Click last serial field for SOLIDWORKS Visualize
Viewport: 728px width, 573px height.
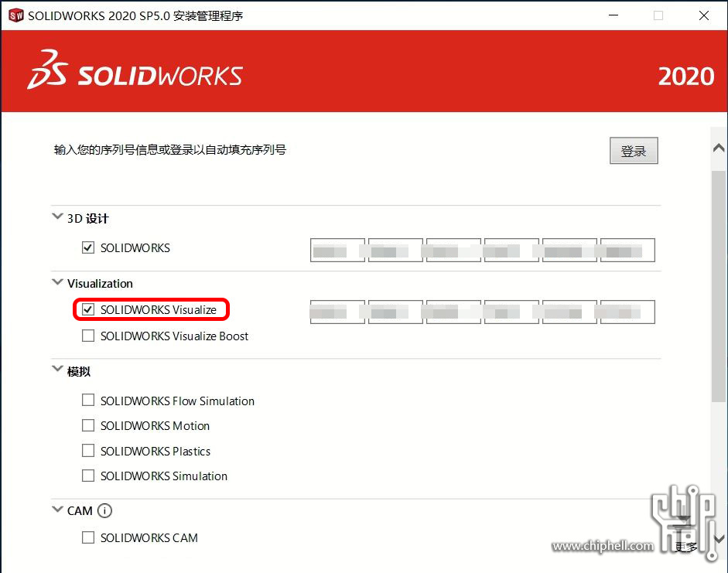tap(627, 312)
